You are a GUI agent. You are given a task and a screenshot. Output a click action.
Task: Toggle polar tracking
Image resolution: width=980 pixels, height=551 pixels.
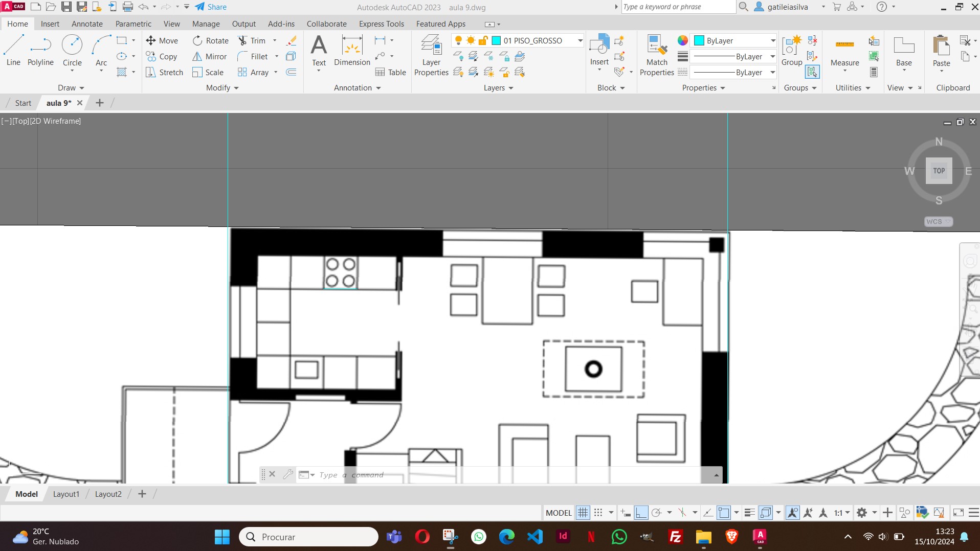(x=657, y=512)
